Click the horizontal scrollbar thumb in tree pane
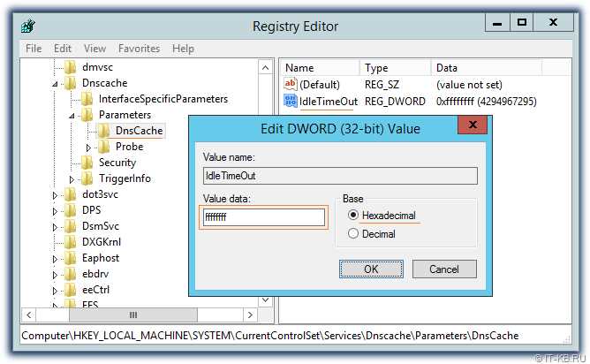Image resolution: width=590 pixels, height=364 pixels. tap(133, 315)
